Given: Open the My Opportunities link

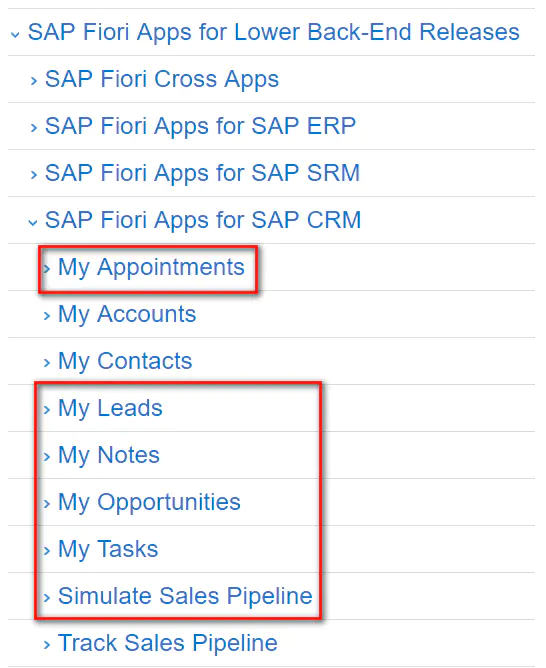Looking at the screenshot, I should click(149, 503).
